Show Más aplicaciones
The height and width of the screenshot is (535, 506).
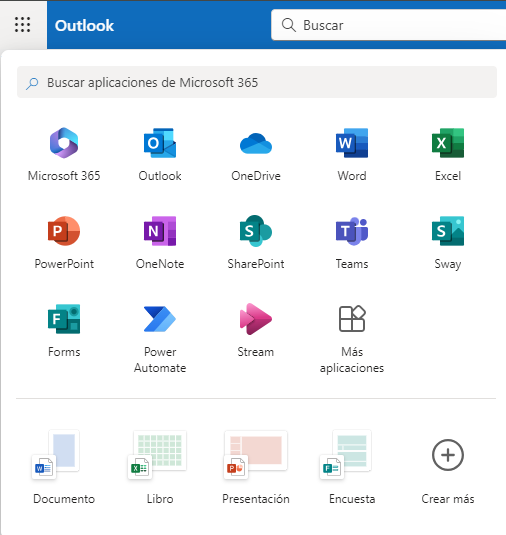coord(352,338)
